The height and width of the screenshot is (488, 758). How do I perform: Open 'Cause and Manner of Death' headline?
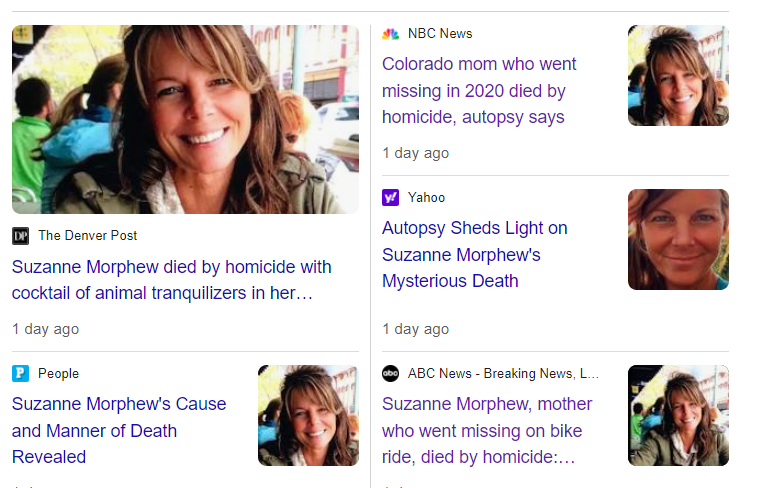(x=119, y=430)
